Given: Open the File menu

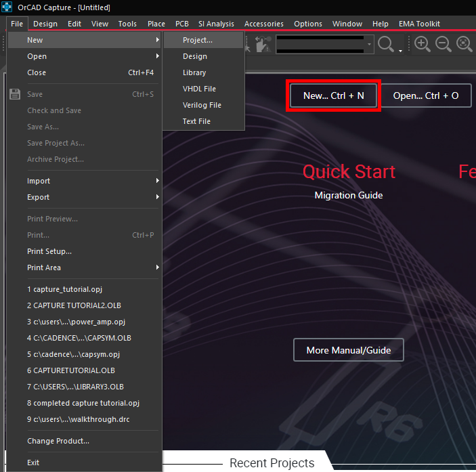Looking at the screenshot, I should click(x=17, y=24).
